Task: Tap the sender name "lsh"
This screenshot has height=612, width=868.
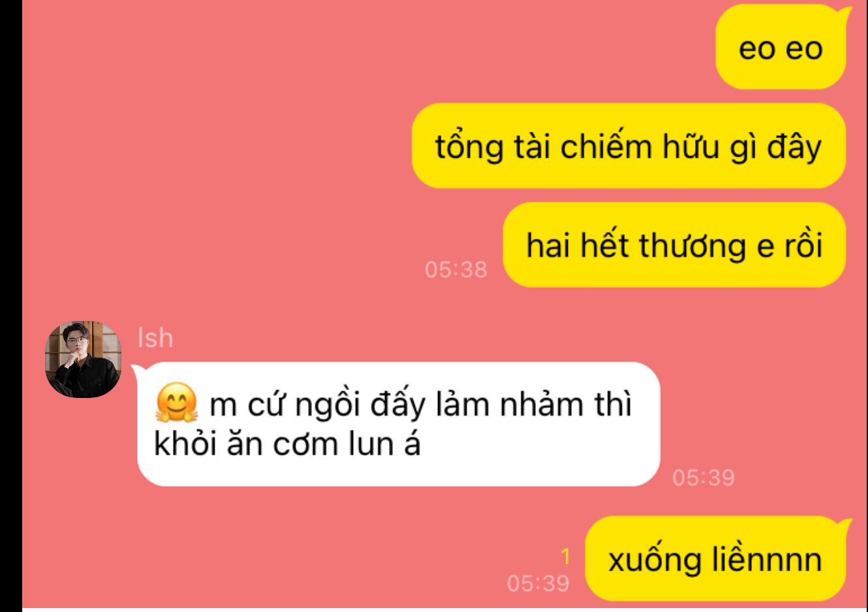Action: (x=155, y=338)
